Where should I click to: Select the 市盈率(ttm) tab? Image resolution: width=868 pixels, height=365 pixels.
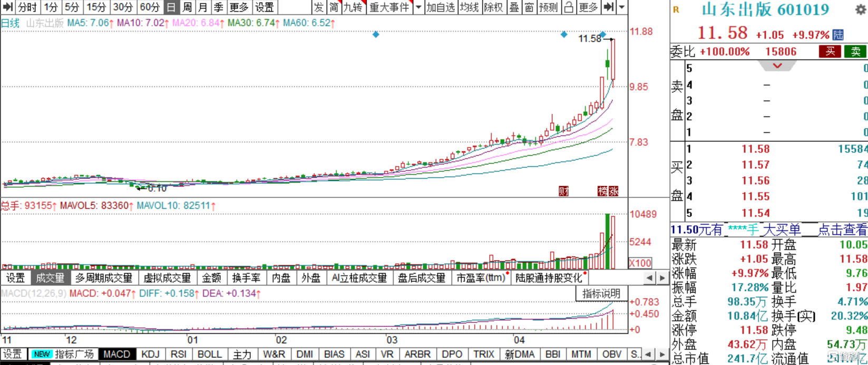click(x=481, y=277)
